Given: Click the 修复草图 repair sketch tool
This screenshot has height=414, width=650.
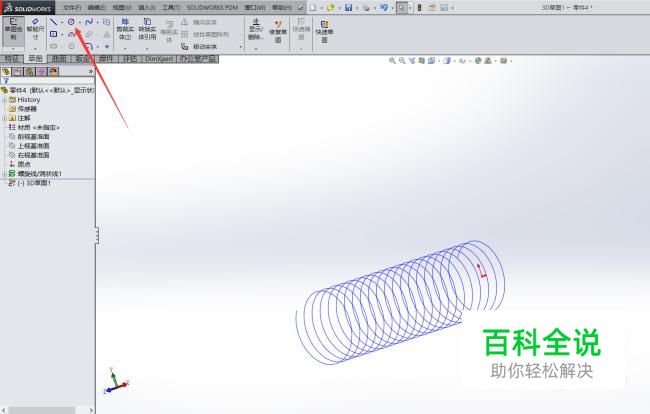Looking at the screenshot, I should pos(278,31).
